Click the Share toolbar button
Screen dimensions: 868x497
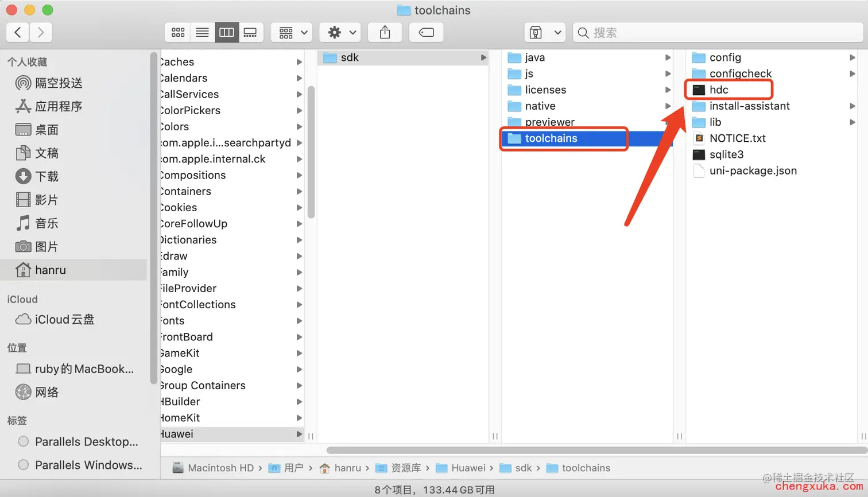click(x=385, y=32)
